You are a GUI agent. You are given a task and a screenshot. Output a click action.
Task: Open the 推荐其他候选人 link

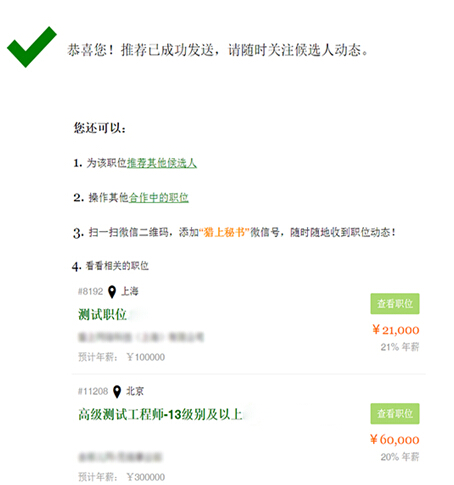click(162, 163)
